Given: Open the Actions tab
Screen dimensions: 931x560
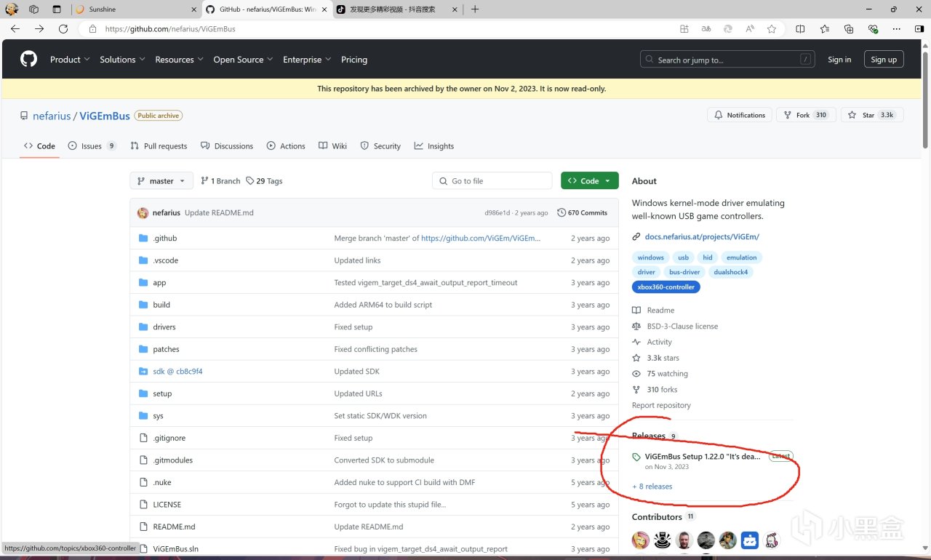Looking at the screenshot, I should pyautogui.click(x=286, y=146).
